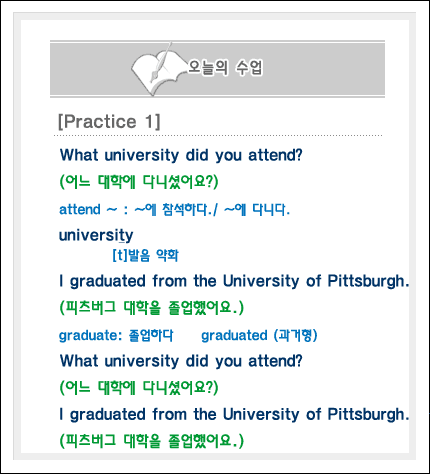Click the 'attend ~' vocabulary note line

pyautogui.click(x=174, y=210)
